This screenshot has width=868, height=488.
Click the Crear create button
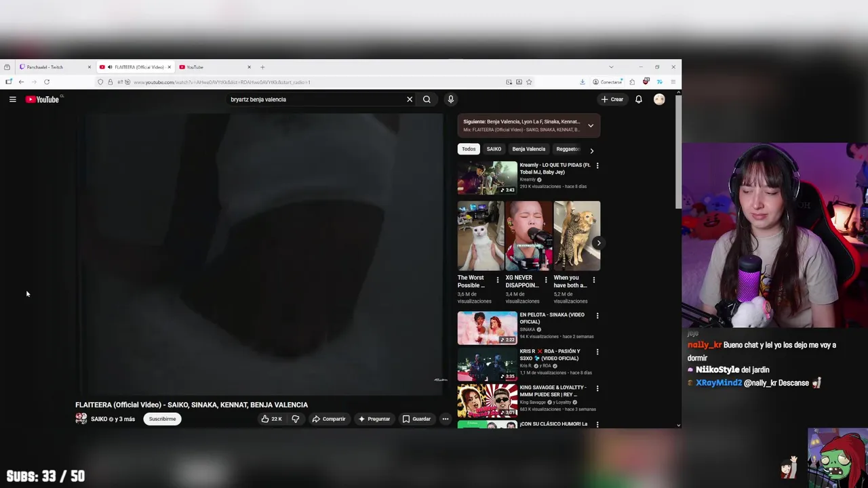point(612,99)
